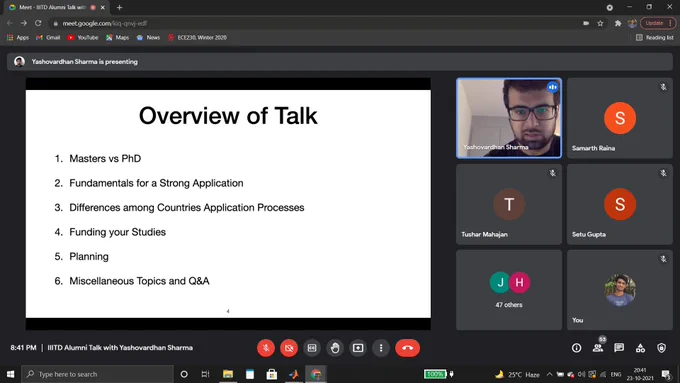Open chat with everyone icon
Image resolution: width=680 pixels, height=383 pixels.
click(x=619, y=348)
